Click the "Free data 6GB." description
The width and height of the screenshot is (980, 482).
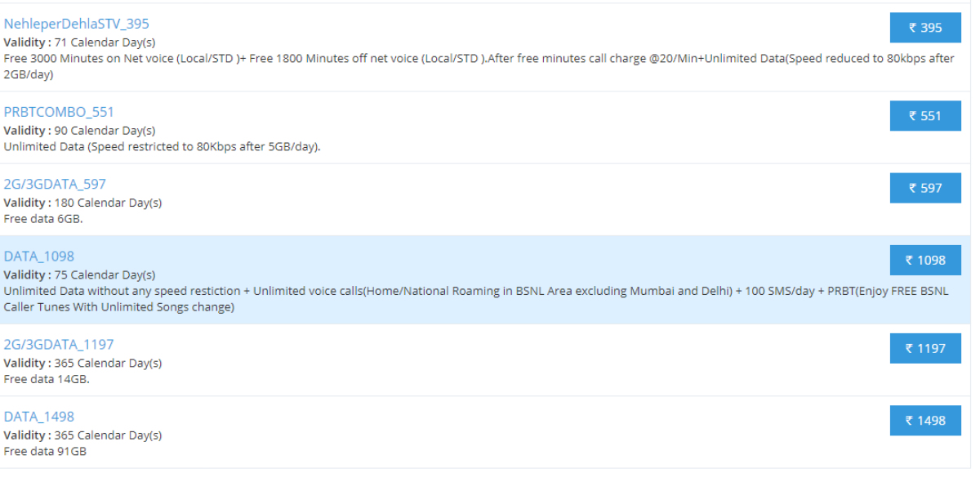(43, 219)
